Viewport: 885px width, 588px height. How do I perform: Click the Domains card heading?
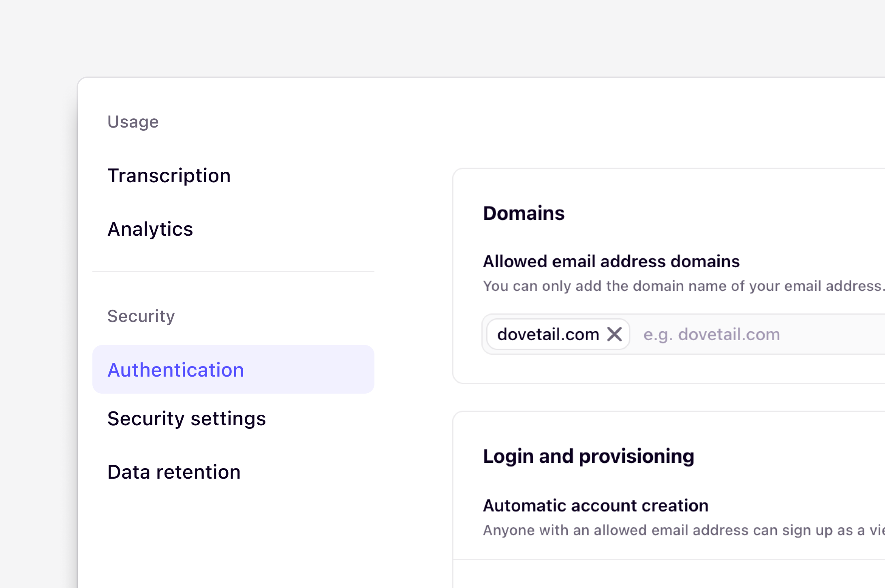tap(524, 213)
